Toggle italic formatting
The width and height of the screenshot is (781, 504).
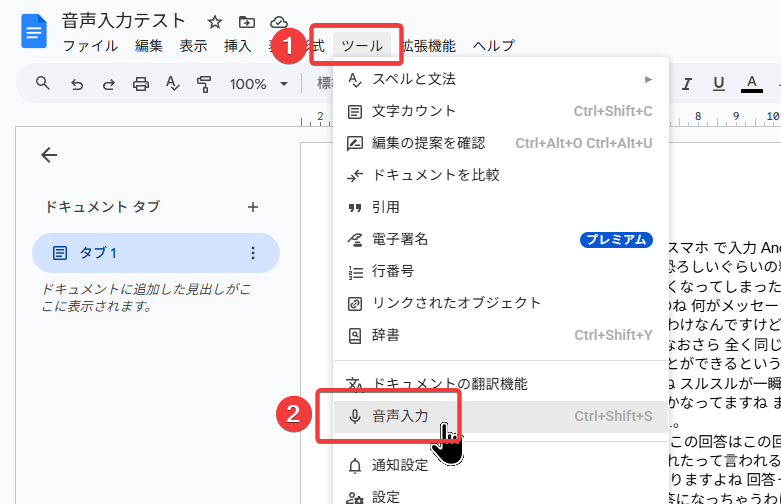click(x=687, y=84)
